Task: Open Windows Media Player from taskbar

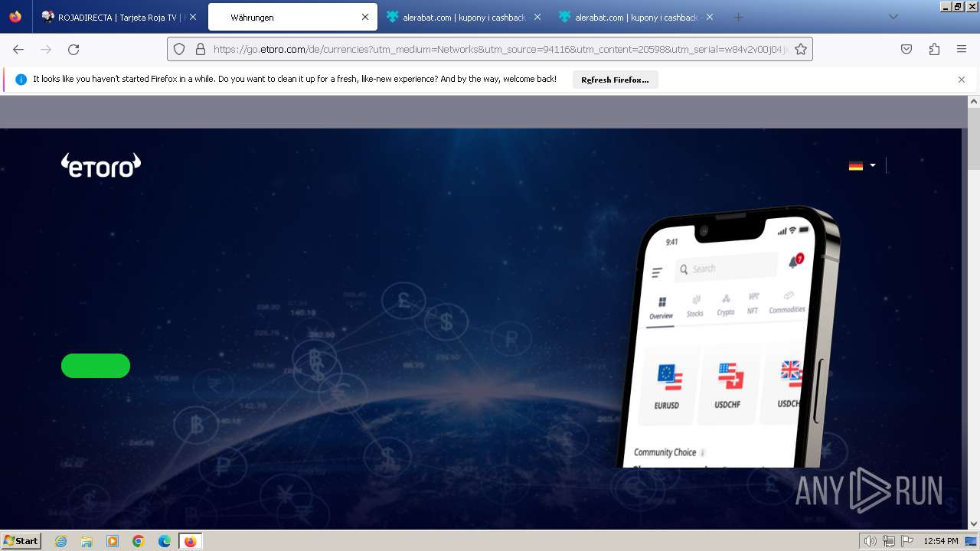Action: pyautogui.click(x=113, y=541)
